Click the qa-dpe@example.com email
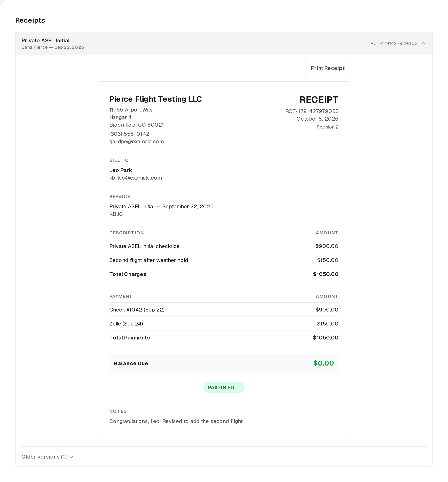The image size is (448, 482). coord(136,141)
